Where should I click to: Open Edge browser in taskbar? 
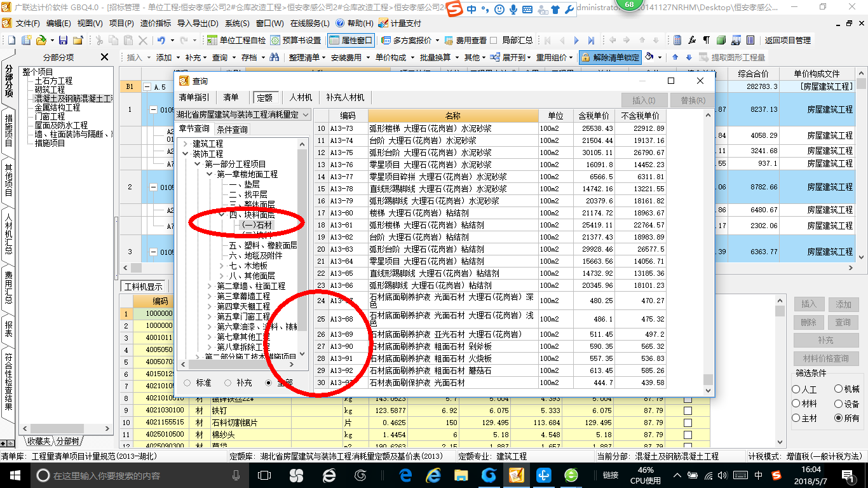[405, 475]
